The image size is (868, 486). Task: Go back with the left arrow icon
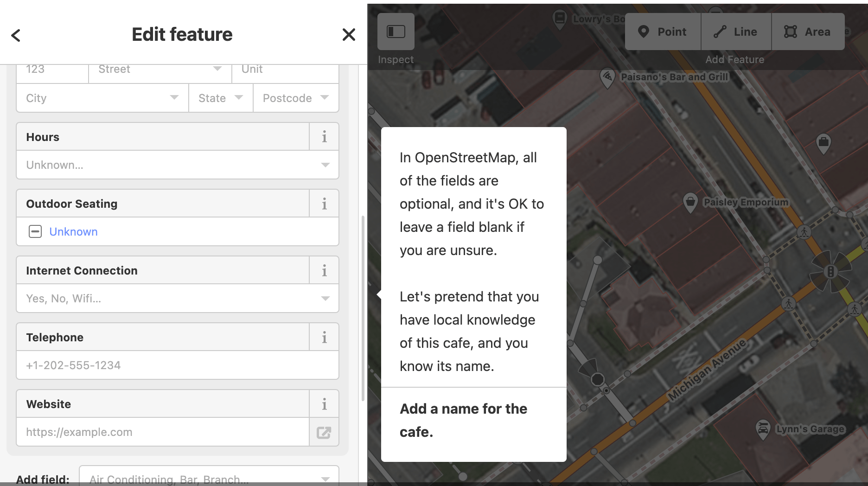[x=16, y=35]
